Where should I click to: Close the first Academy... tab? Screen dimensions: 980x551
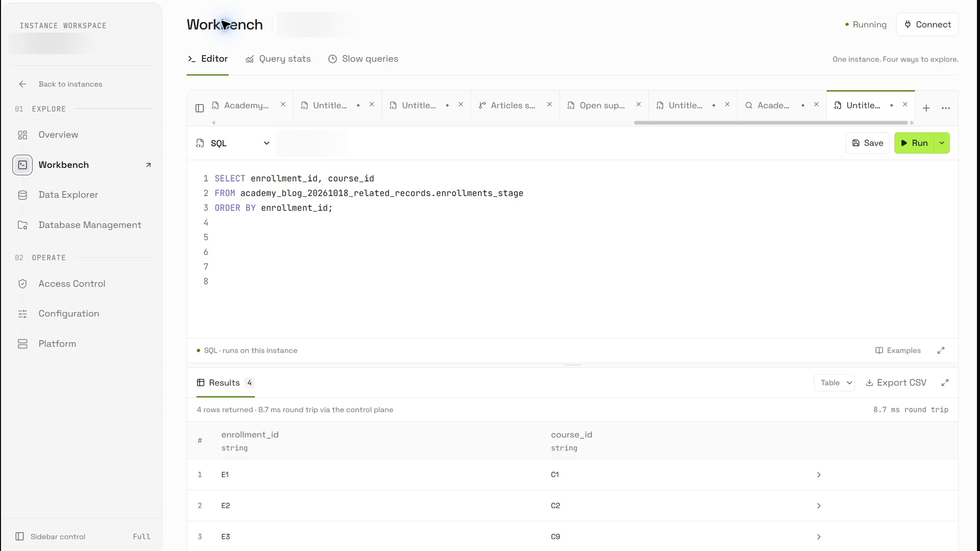283,105
